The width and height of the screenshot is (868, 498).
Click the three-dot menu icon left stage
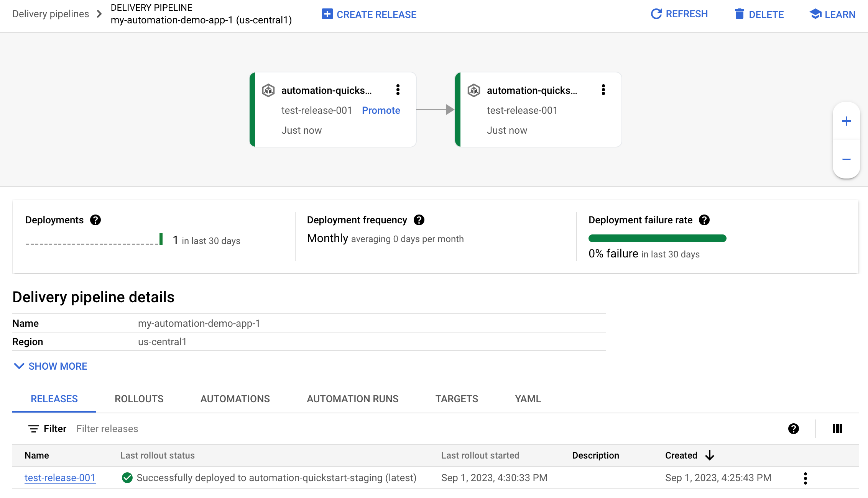point(398,90)
